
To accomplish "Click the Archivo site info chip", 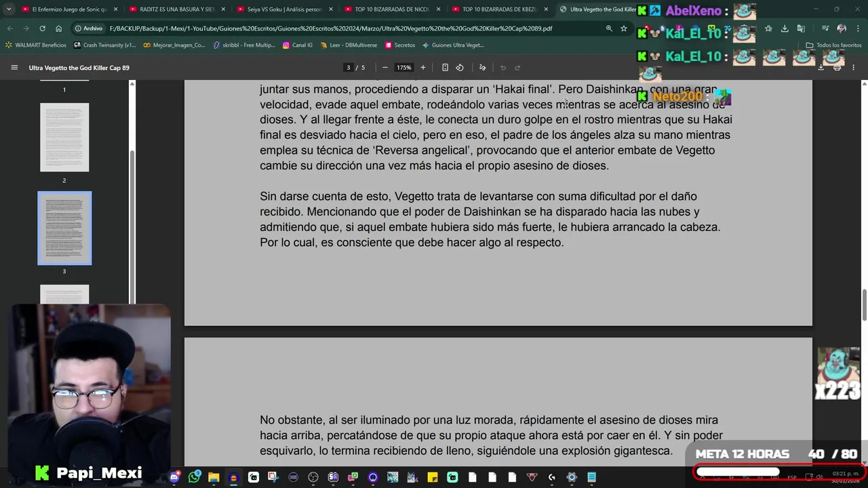I will (89, 28).
